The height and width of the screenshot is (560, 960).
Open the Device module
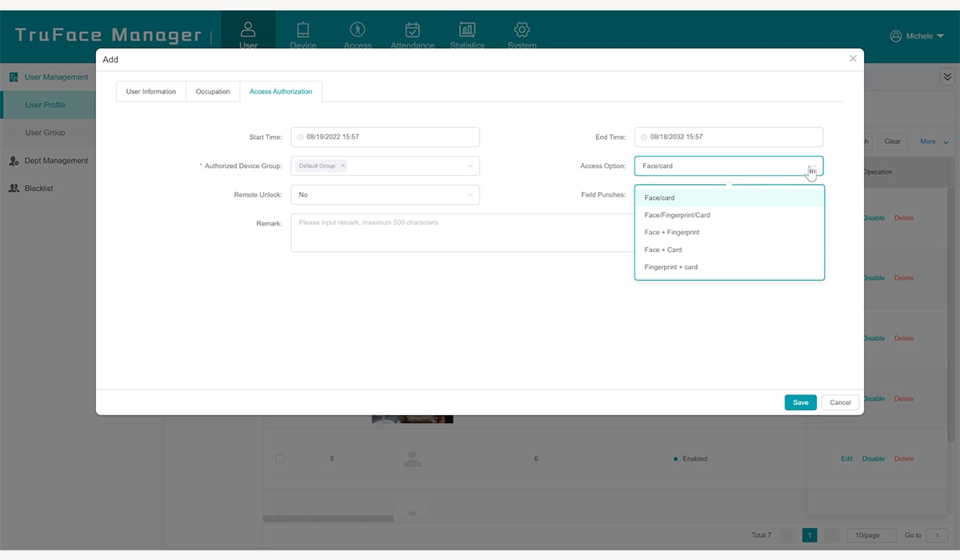point(303,32)
